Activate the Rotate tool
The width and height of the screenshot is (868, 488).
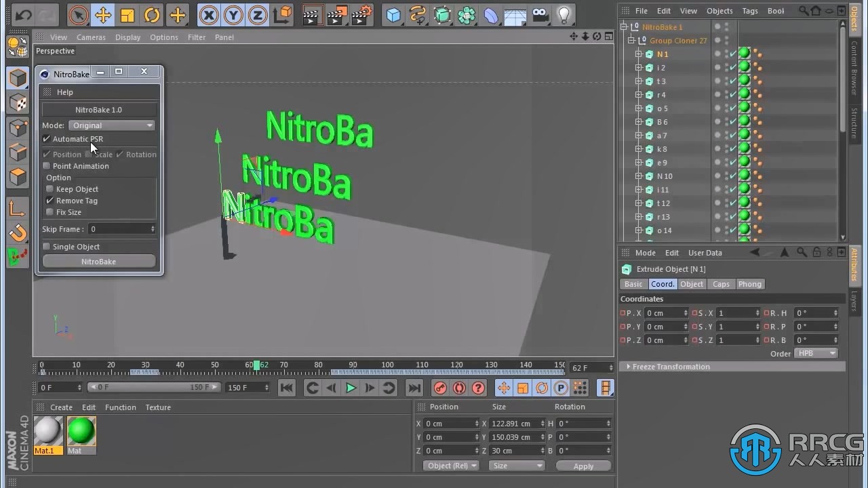click(152, 14)
